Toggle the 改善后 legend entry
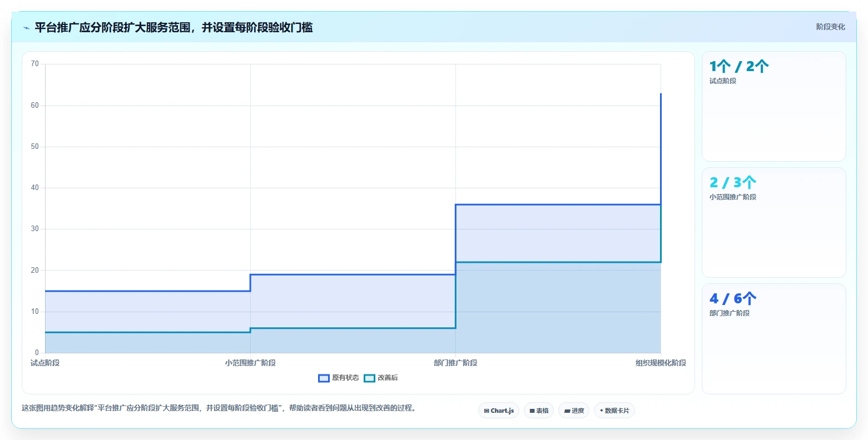 coord(381,378)
